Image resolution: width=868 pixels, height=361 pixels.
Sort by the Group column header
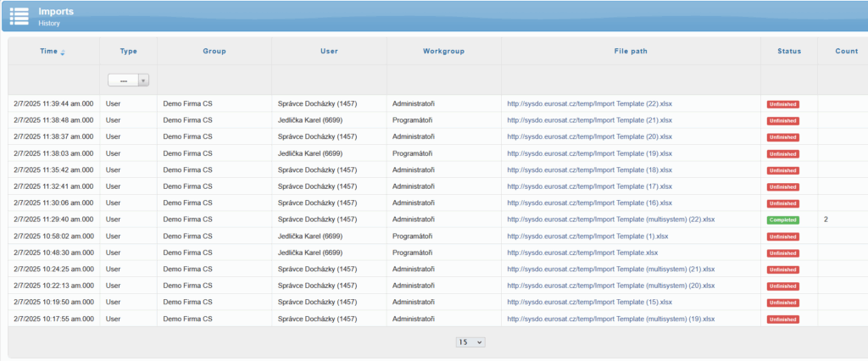(x=214, y=52)
